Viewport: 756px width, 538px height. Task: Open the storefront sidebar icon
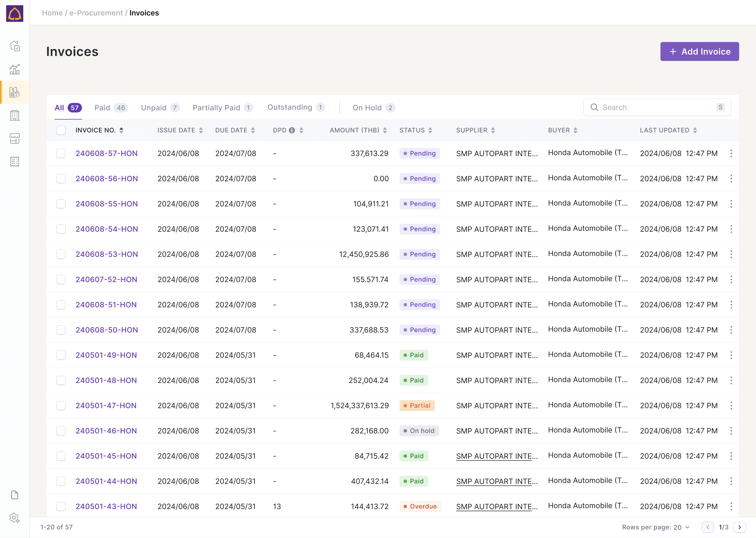point(15,139)
